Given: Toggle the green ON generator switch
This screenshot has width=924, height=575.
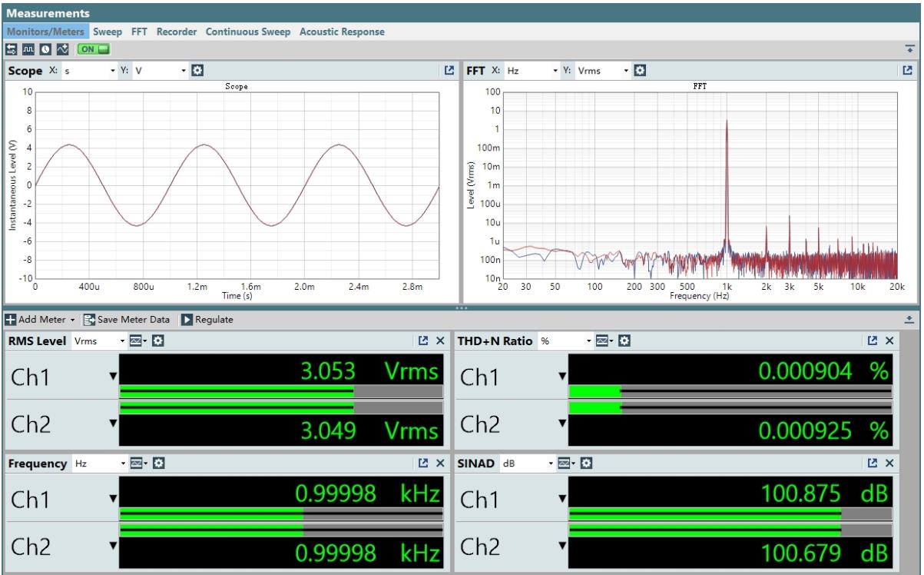Looking at the screenshot, I should click(x=93, y=49).
